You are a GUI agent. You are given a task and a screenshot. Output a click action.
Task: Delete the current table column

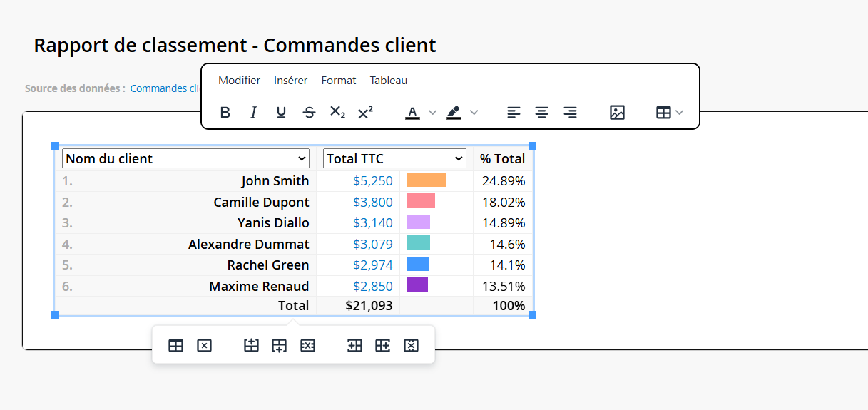[x=411, y=346]
